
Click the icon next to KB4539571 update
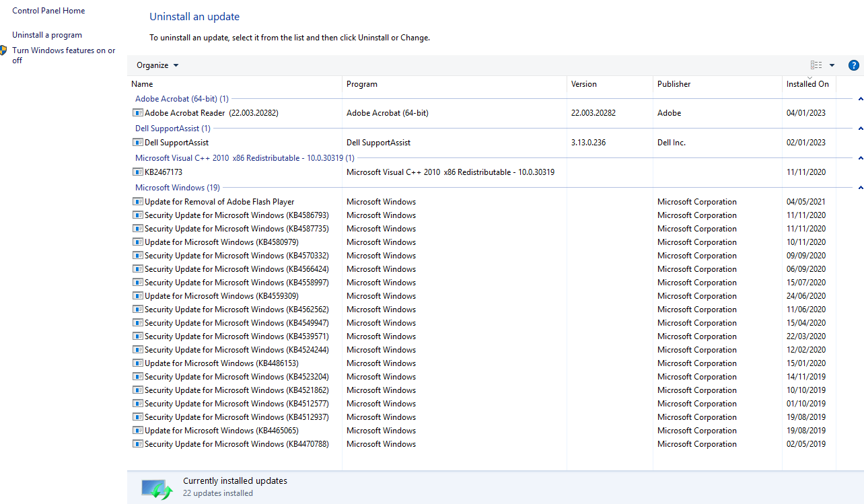point(138,336)
